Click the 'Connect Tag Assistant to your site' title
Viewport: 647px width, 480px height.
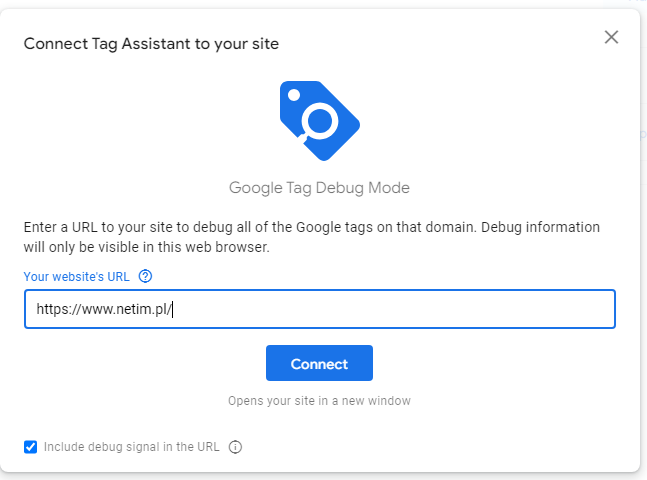[151, 44]
